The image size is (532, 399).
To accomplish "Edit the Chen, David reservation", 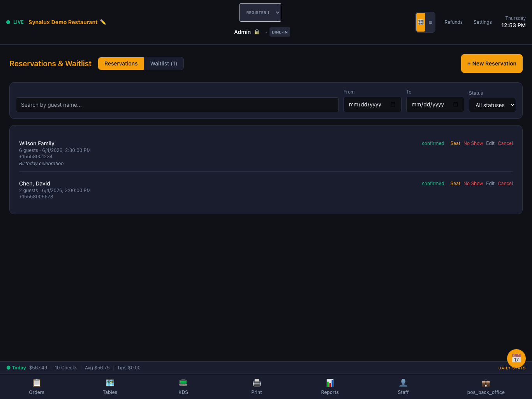I will (x=490, y=184).
